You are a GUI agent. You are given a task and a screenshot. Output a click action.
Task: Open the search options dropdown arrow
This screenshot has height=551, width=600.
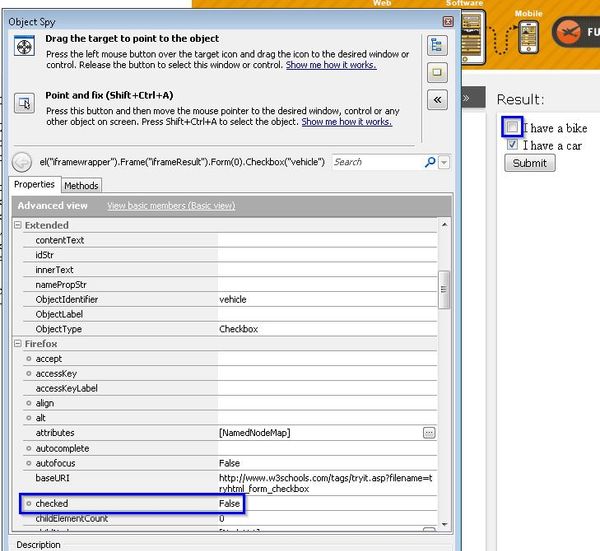click(444, 162)
